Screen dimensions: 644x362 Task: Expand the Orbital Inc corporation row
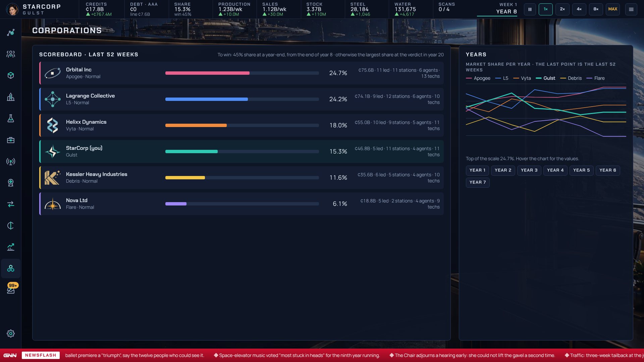pos(241,73)
